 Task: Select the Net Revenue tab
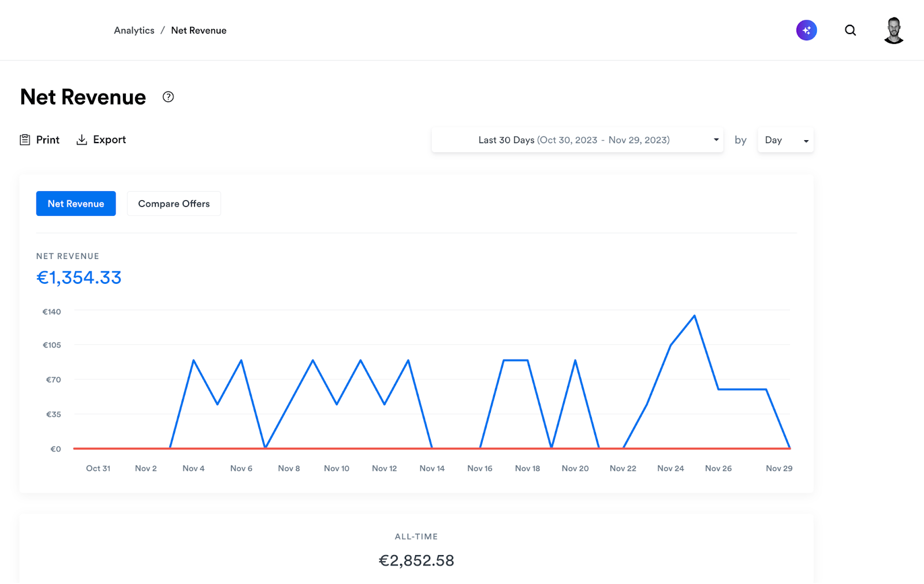(x=76, y=204)
